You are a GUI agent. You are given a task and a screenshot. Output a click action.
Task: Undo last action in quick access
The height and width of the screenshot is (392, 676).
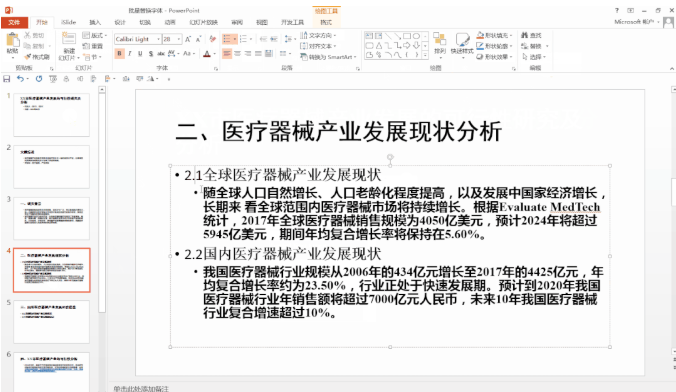[20, 79]
